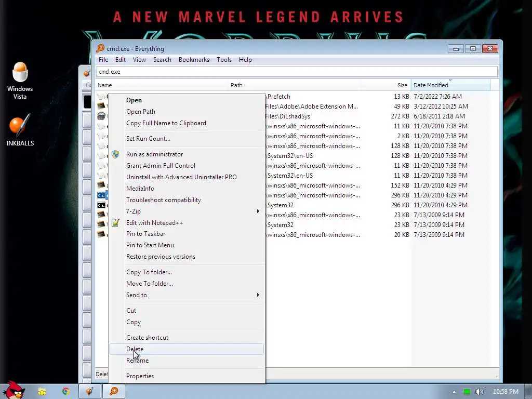Click the Angry Birds start button

13,390
